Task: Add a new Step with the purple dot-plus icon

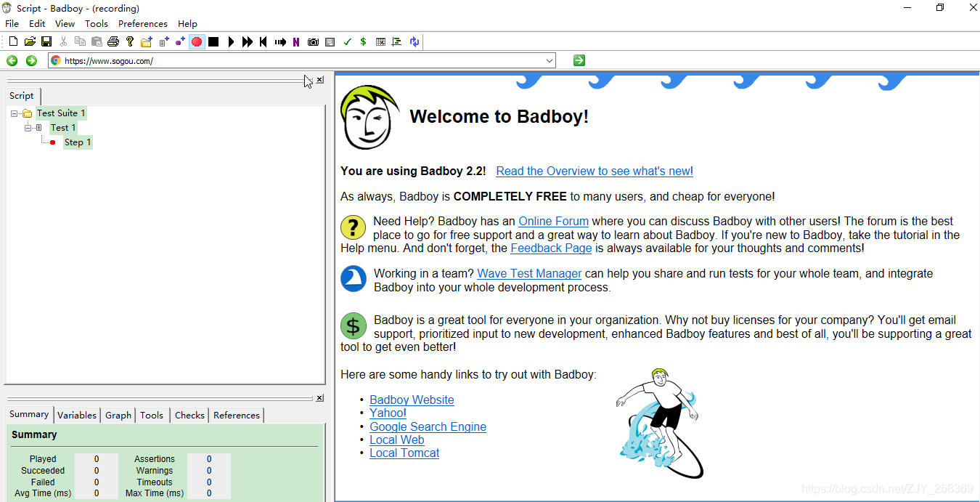Action: 180,41
